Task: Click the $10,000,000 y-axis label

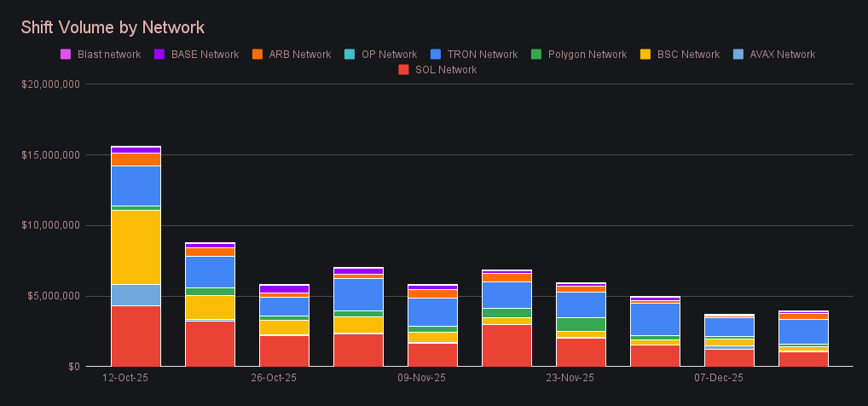Action: tap(50, 226)
